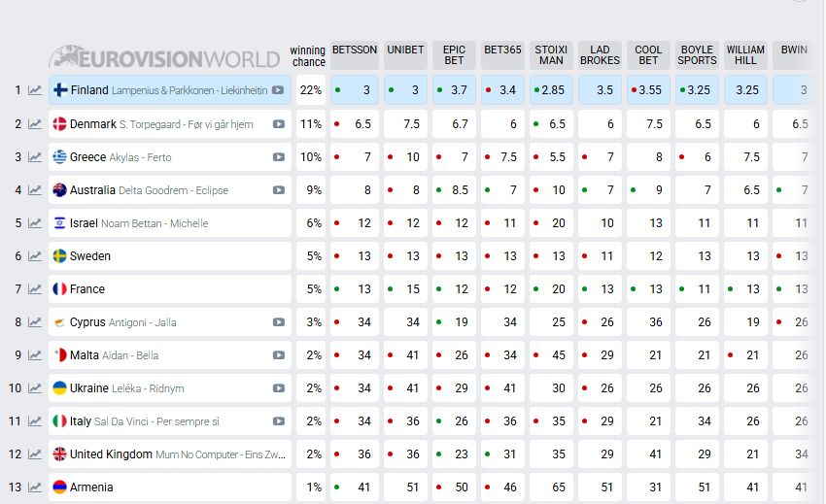
Task: Play the Cyprus Jalla video clip
Action: tap(279, 322)
